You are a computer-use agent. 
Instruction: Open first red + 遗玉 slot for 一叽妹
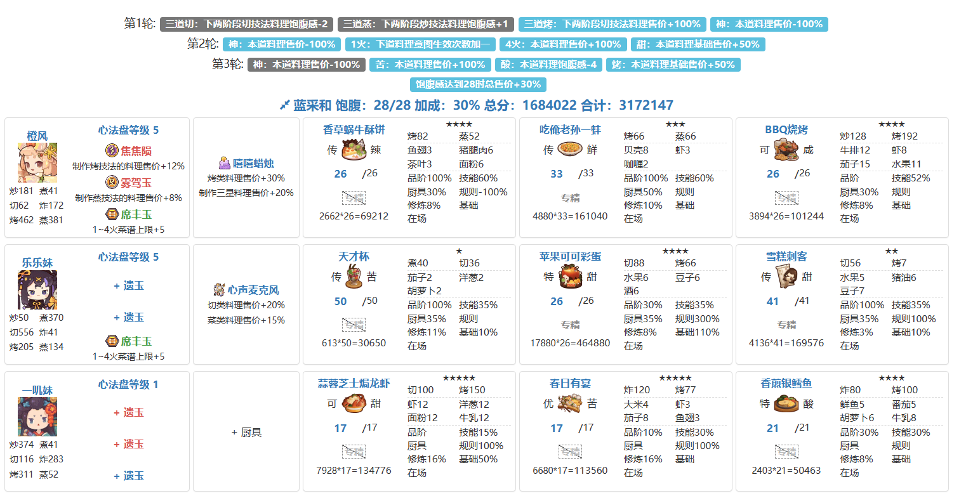click(128, 413)
